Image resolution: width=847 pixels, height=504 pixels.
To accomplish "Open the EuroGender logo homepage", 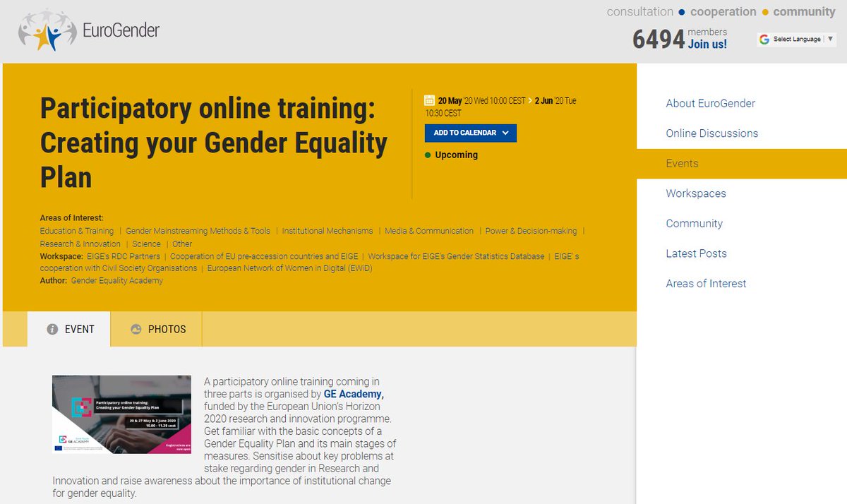I will click(89, 31).
